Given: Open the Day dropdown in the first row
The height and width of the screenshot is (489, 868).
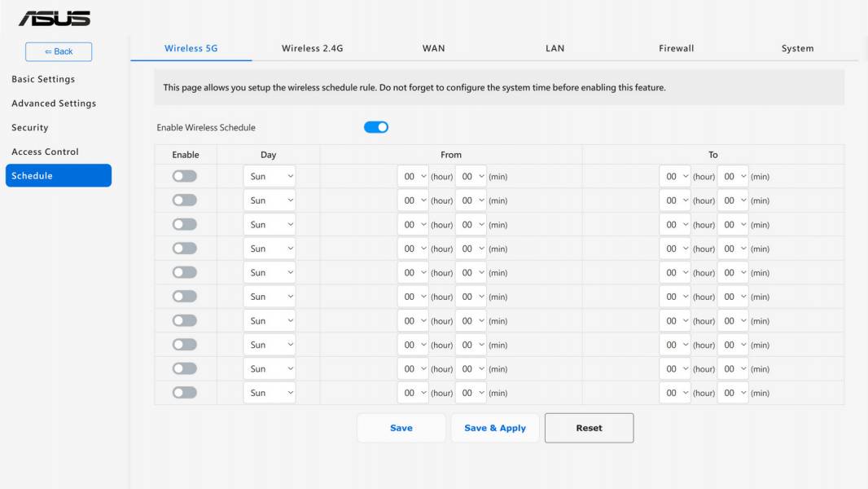Looking at the screenshot, I should point(269,176).
